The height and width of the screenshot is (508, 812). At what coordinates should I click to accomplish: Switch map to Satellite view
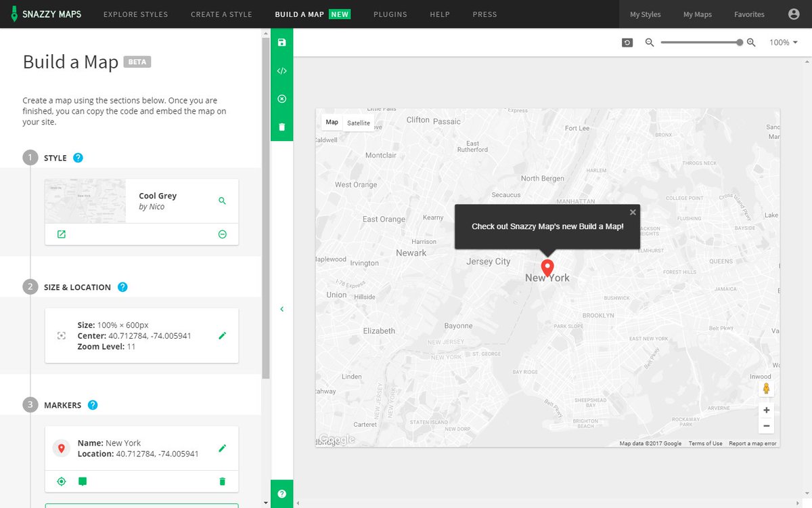[359, 123]
